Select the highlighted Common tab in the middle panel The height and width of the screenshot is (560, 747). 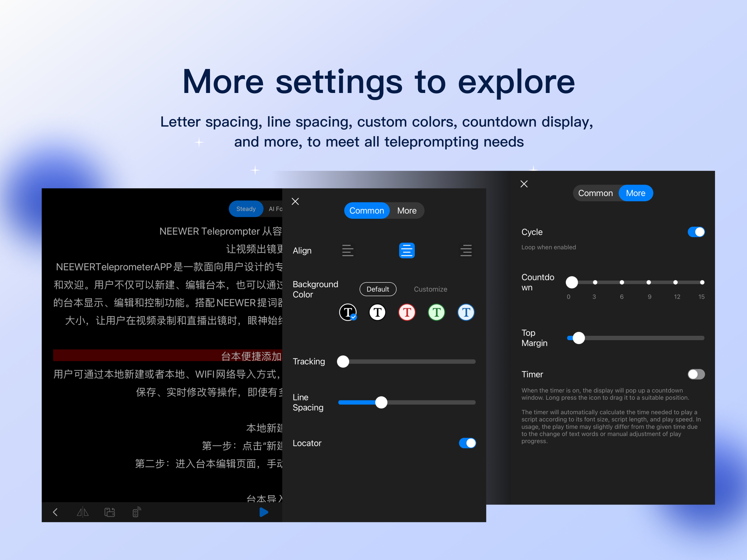coord(367,211)
